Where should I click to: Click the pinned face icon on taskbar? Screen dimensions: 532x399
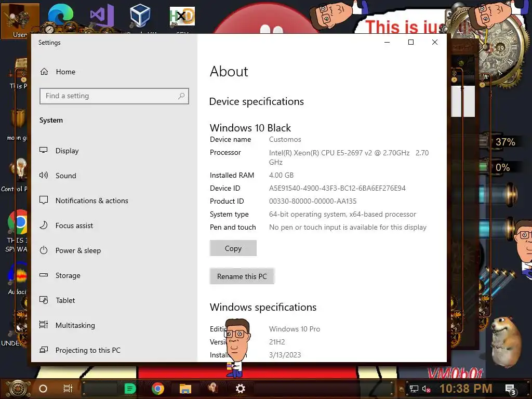point(213,388)
